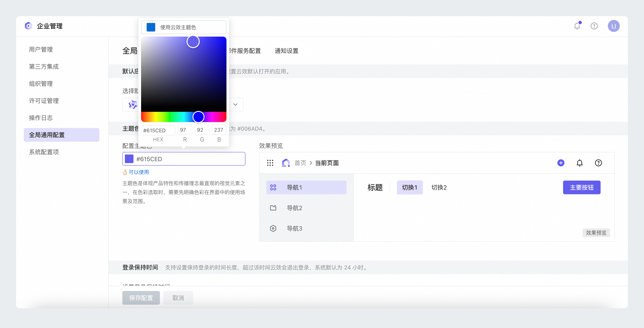Click the 导航3 hexagon settings icon
The image size is (644, 328).
click(273, 228)
